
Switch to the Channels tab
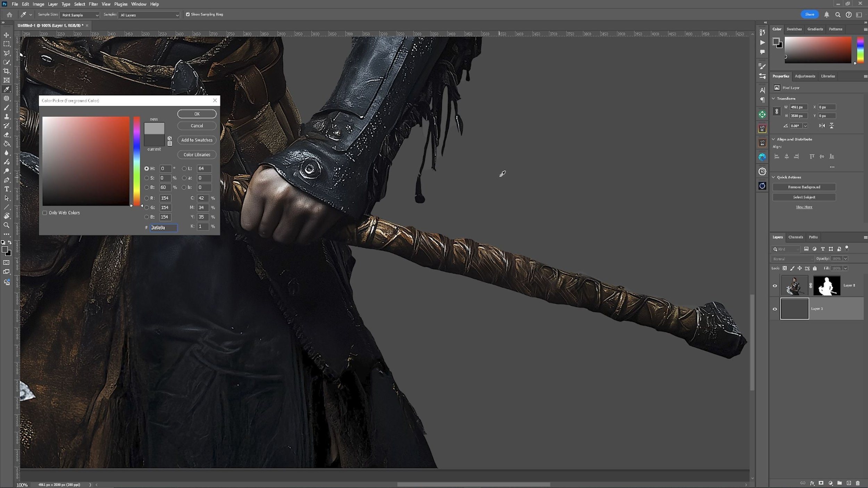pos(795,237)
